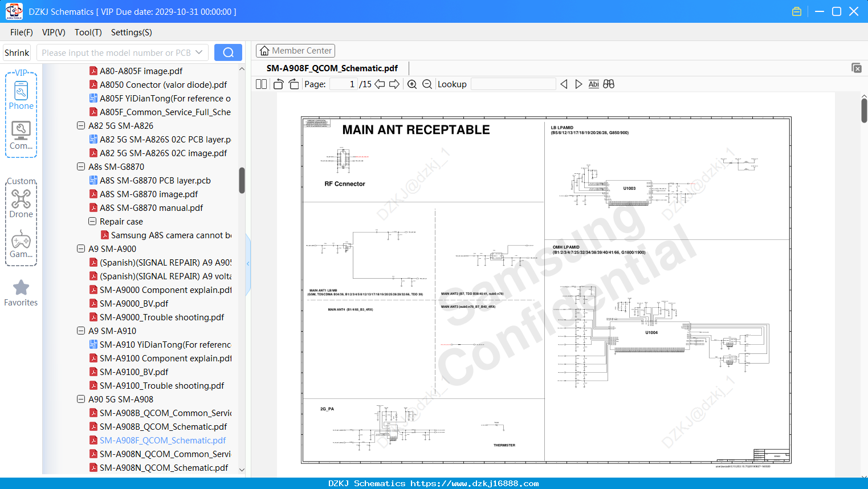868x489 pixels.
Task: Close the open PDF tab icon
Action: [x=856, y=68]
